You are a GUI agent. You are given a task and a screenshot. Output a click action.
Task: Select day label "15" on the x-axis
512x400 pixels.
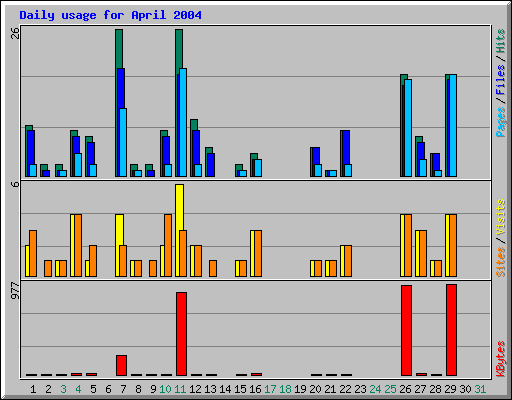240,389
